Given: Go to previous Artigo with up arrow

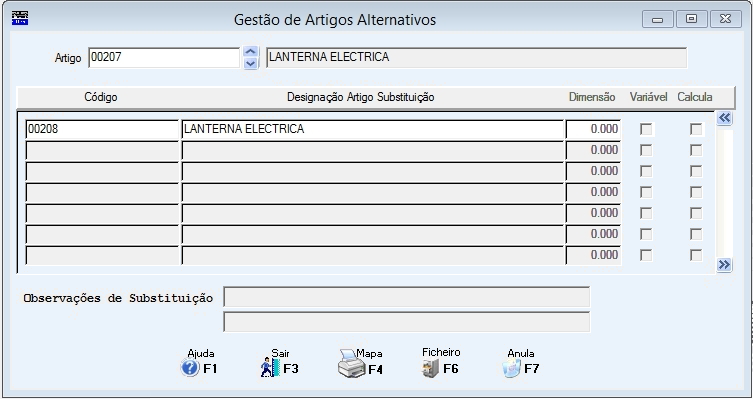Looking at the screenshot, I should [x=251, y=51].
